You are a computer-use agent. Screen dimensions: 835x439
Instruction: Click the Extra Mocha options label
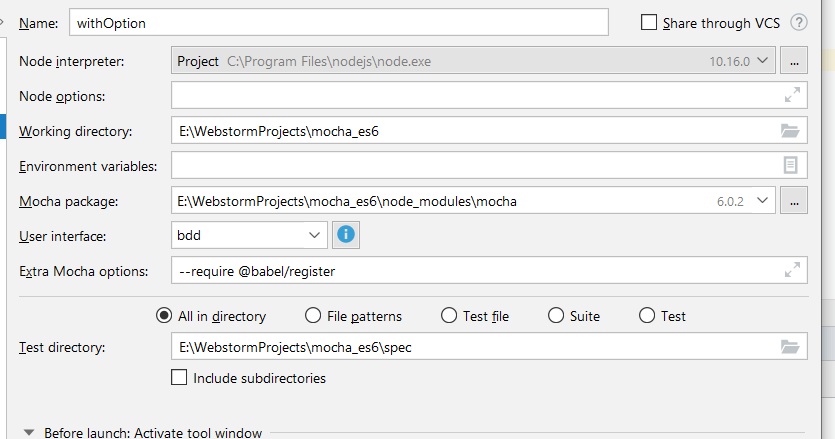pos(84,271)
